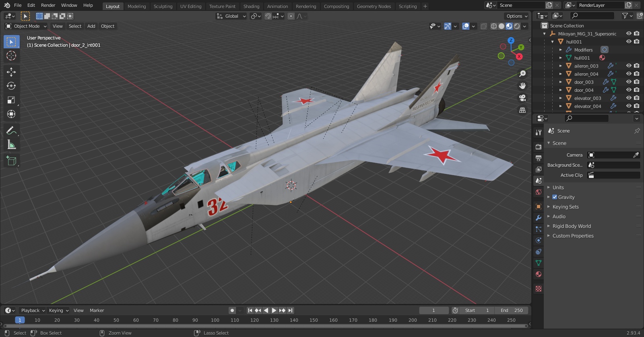Toggle door_003 viewport visibility
The width and height of the screenshot is (644, 337).
point(629,82)
